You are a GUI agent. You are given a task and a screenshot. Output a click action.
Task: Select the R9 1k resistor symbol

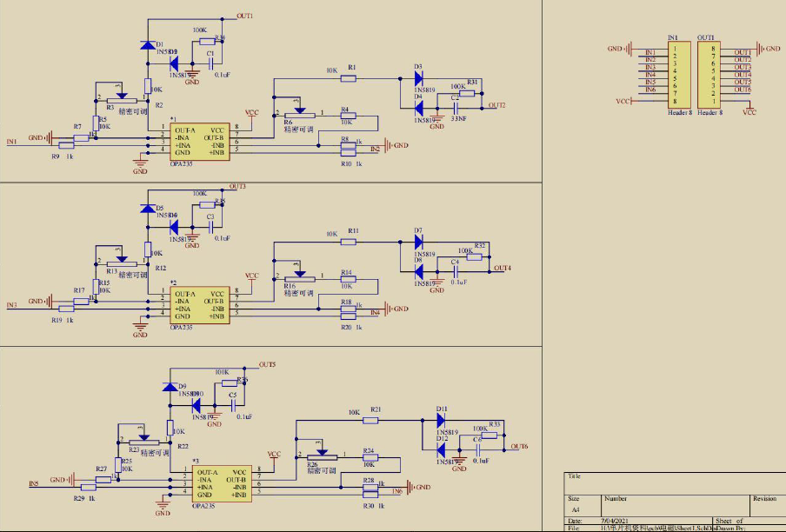(67, 145)
